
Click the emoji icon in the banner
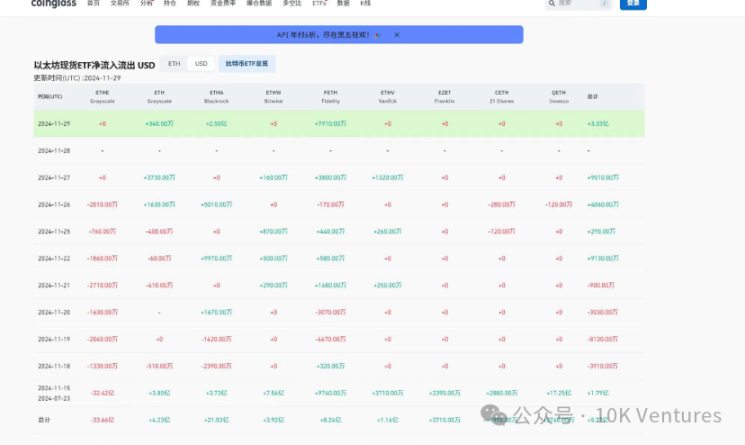coord(378,35)
